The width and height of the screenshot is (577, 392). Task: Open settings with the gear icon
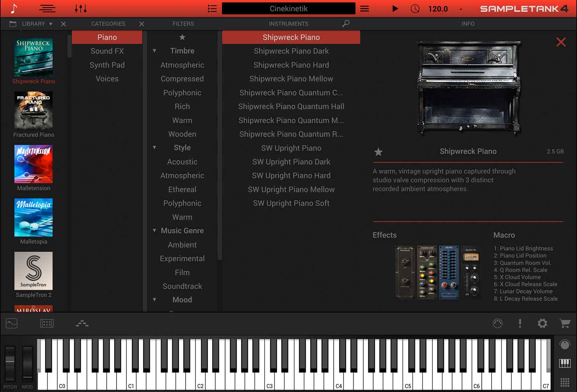[x=542, y=323]
